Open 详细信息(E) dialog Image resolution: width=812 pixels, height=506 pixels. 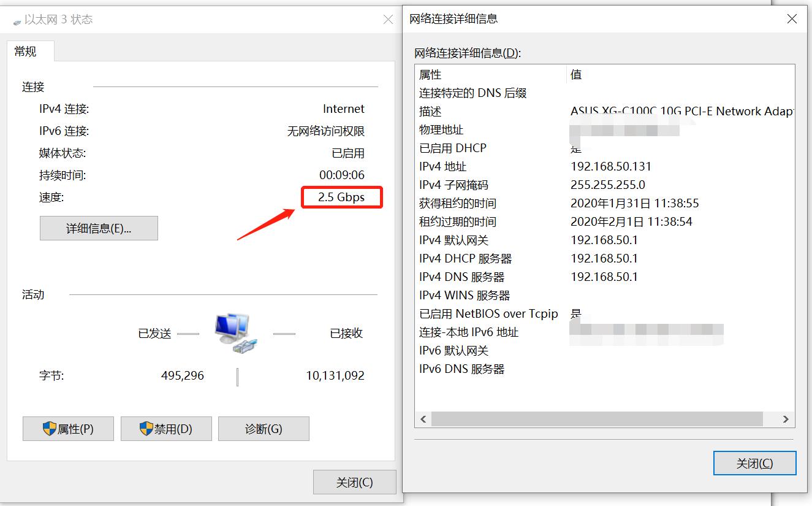coord(99,228)
